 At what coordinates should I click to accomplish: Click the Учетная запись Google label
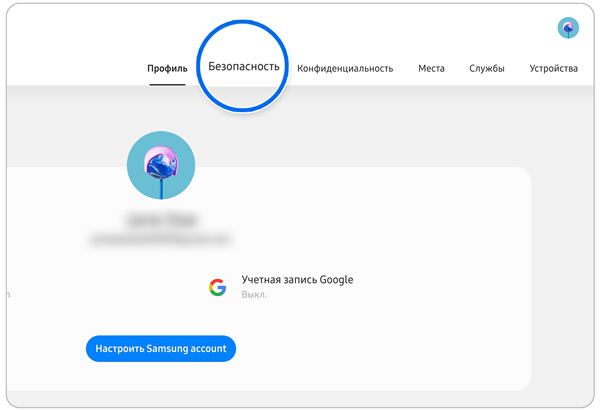point(297,280)
